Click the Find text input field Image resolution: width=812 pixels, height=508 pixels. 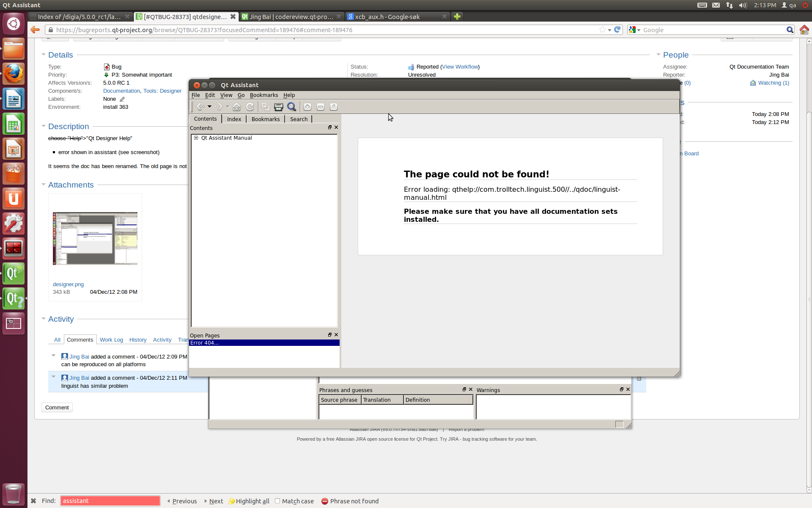pyautogui.click(x=110, y=501)
